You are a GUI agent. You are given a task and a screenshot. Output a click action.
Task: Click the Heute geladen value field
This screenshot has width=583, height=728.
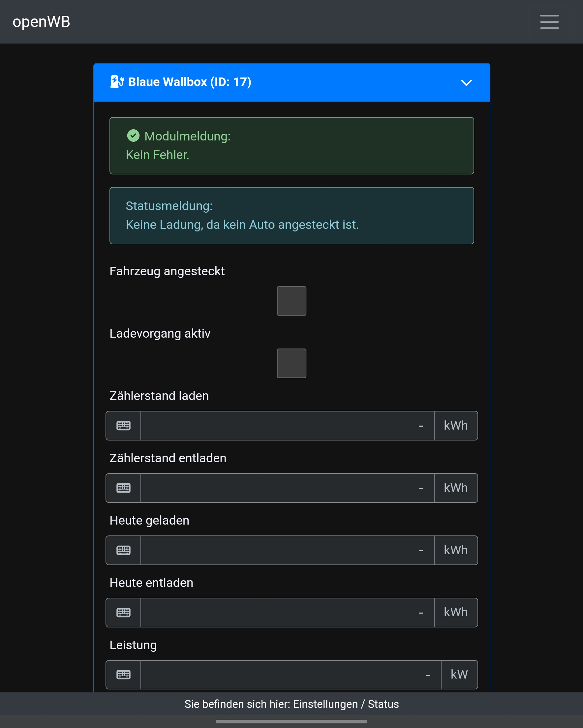pyautogui.click(x=287, y=550)
